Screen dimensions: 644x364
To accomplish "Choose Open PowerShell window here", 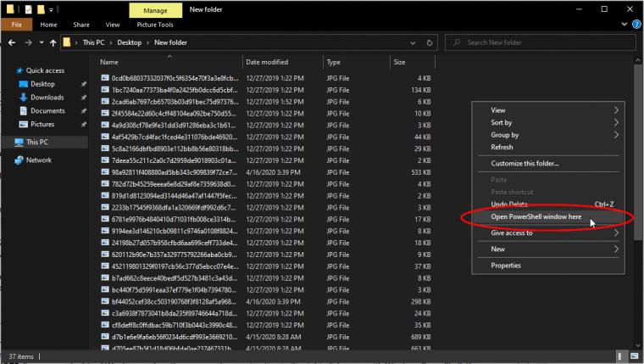I will [548, 216].
